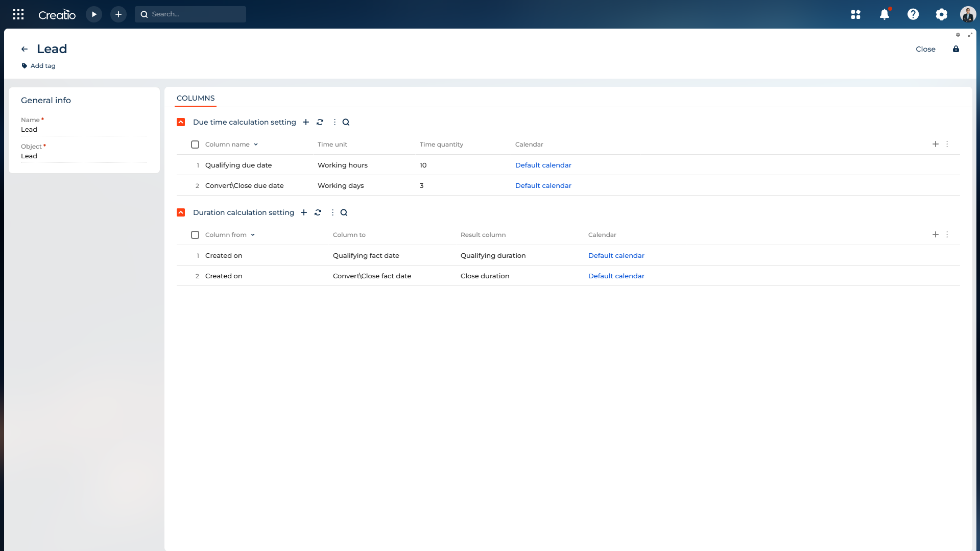Open Duration list column options menu

(947, 234)
